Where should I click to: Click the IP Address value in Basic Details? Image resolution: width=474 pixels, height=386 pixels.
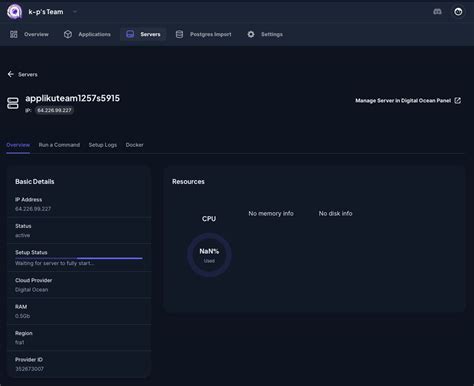coord(33,209)
